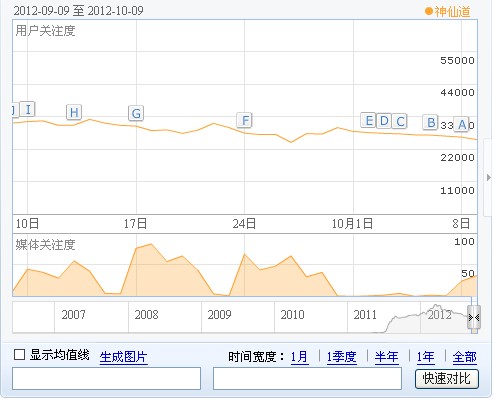
Task: Click the 24日 axis label
Action: coord(244,223)
